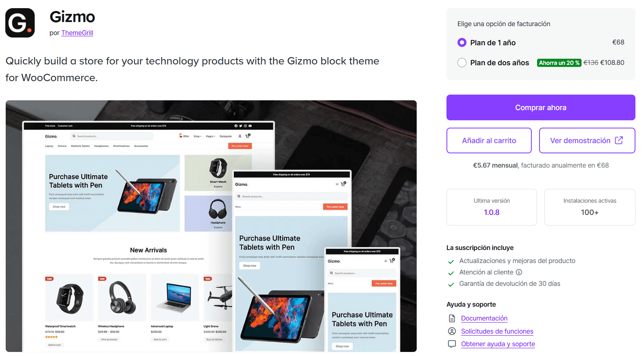Go to Obtener ayuda y soporte link
Viewport: 644px width, 356px height.
[x=498, y=344]
